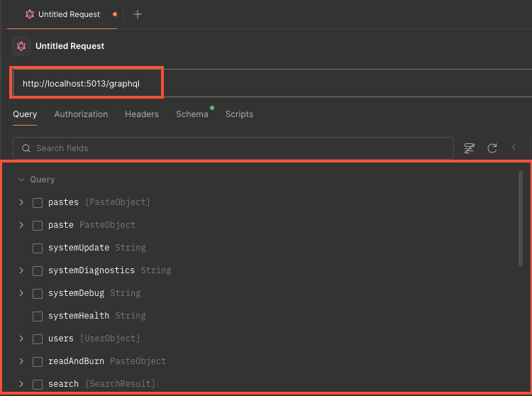Select the users field checkbox
This screenshot has height=396, width=532.
[38, 339]
